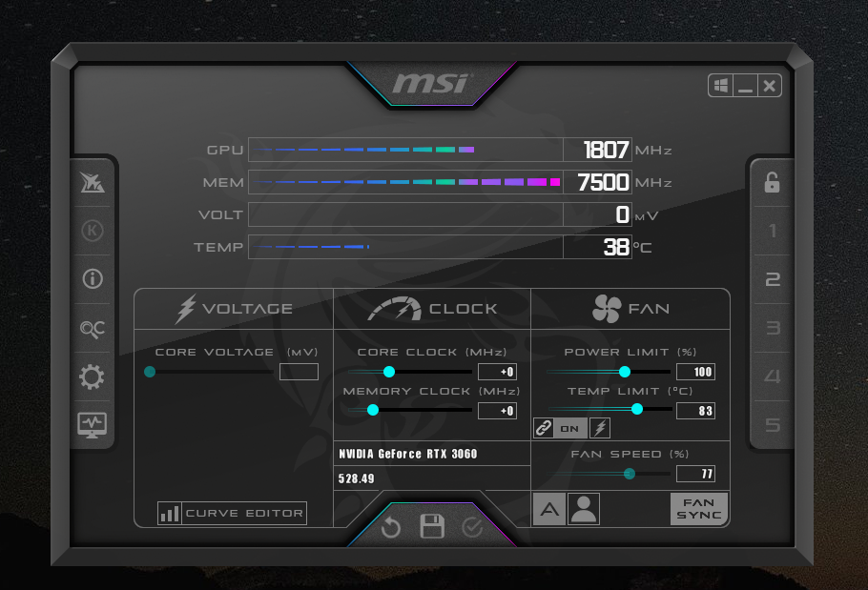
Task: Click the Start with Windows icon
Action: [x=721, y=86]
